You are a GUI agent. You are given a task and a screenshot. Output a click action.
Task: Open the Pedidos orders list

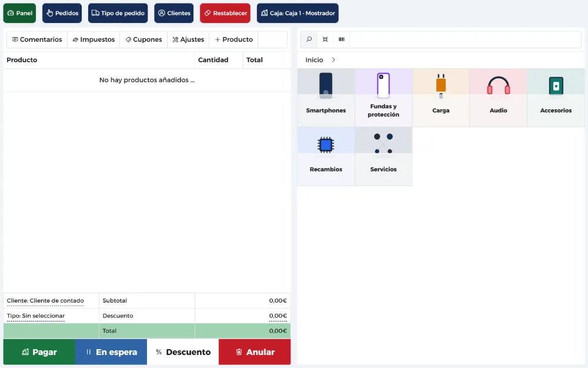(62, 13)
